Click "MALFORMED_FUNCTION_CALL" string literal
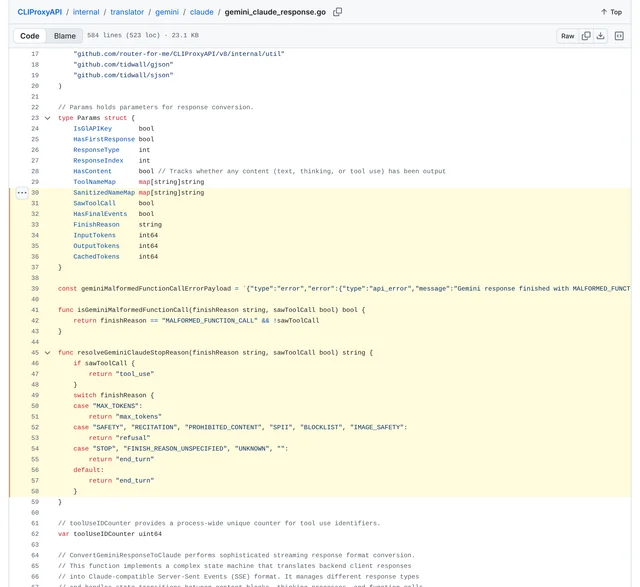Screen dimensions: 640x587 (x=210, y=320)
